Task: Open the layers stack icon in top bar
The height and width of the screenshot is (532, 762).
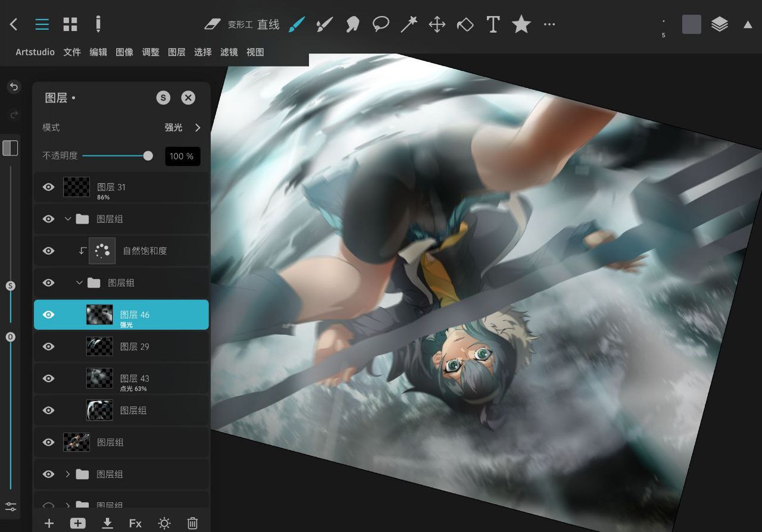Action: click(x=720, y=24)
